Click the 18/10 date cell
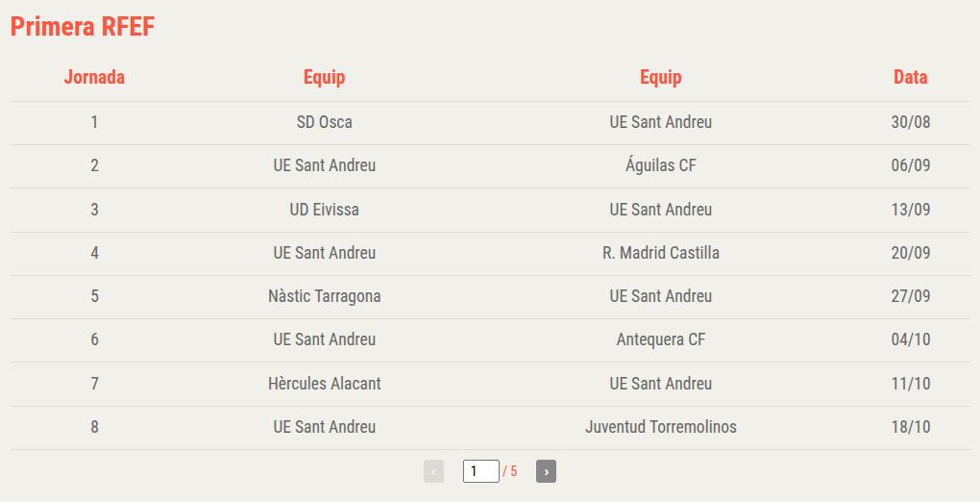The width and height of the screenshot is (980, 502). coord(911,426)
